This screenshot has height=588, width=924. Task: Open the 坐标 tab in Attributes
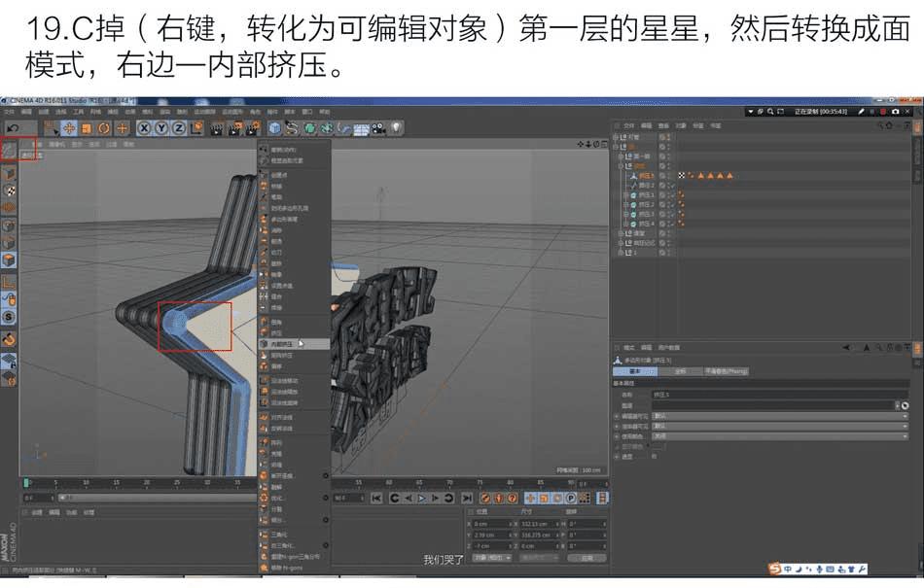(x=680, y=371)
